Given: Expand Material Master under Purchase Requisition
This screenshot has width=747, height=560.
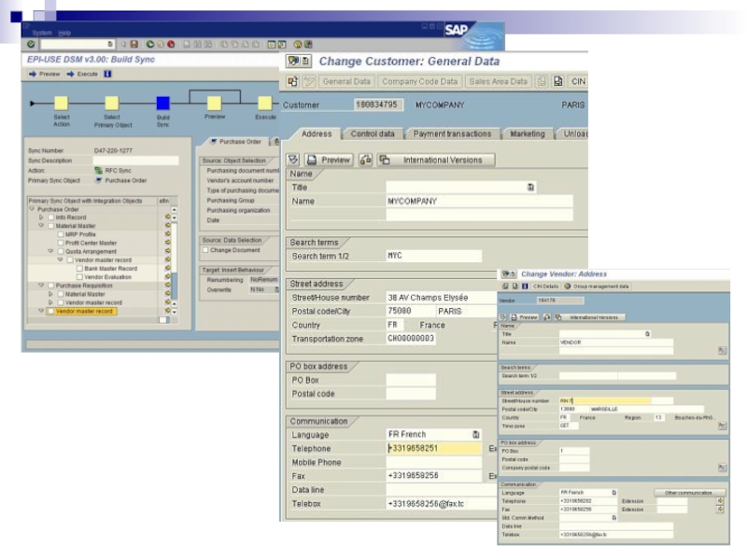Looking at the screenshot, I should pyautogui.click(x=50, y=294).
